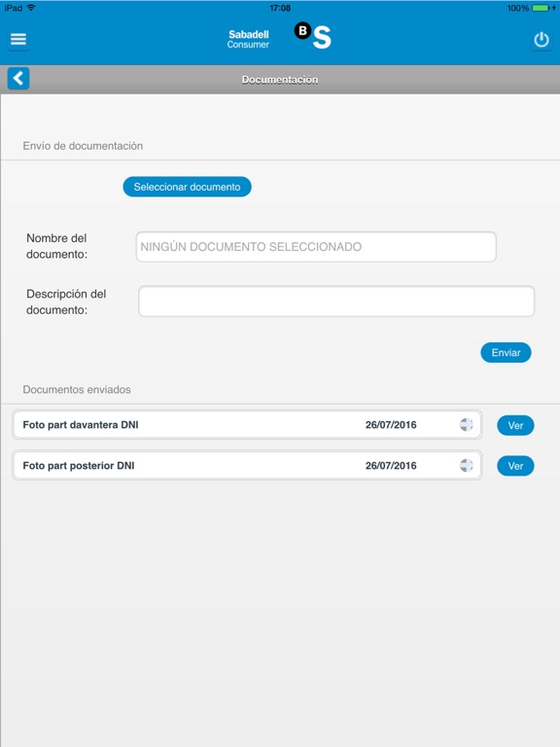Viewport: 560px width, 747px height.
Task: Tap the Documentos enviados section header
Action: (x=77, y=390)
